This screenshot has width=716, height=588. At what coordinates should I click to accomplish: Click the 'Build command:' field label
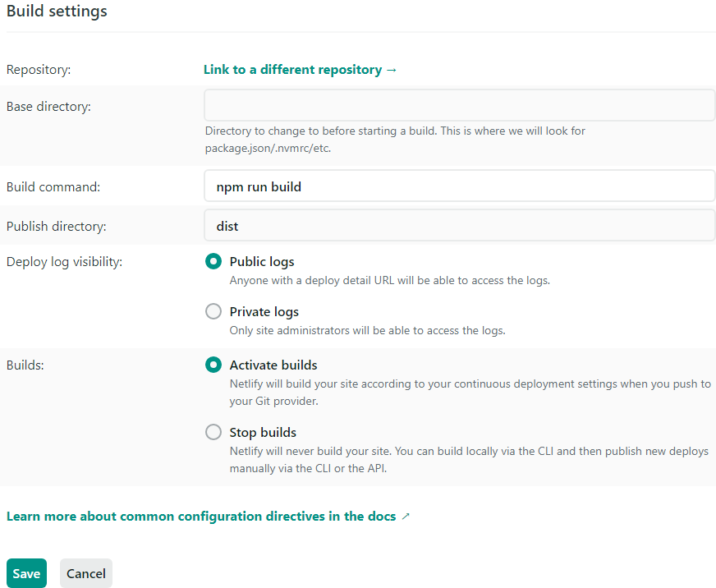53,187
